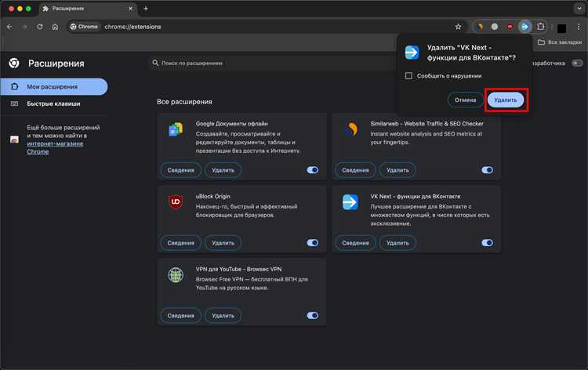
Task: Click the gray round extension icon in toolbar
Action: (495, 27)
